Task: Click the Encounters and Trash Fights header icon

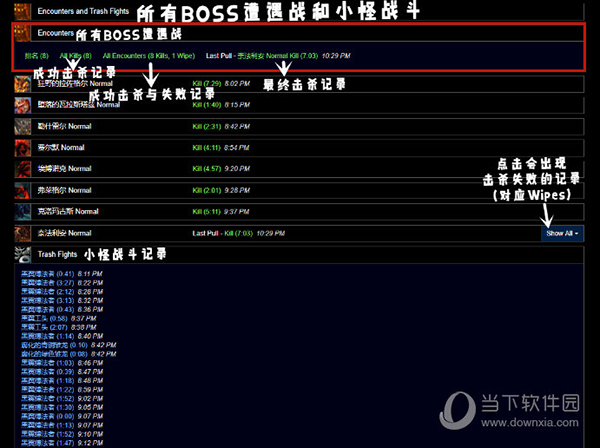Action: pyautogui.click(x=22, y=11)
